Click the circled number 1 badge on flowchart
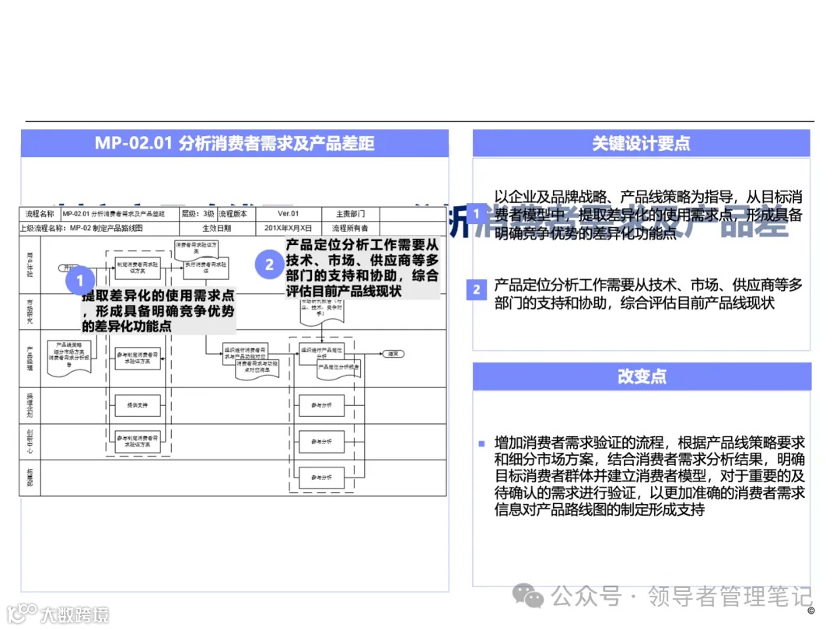Screen dimensions: 840x630 click(79, 281)
